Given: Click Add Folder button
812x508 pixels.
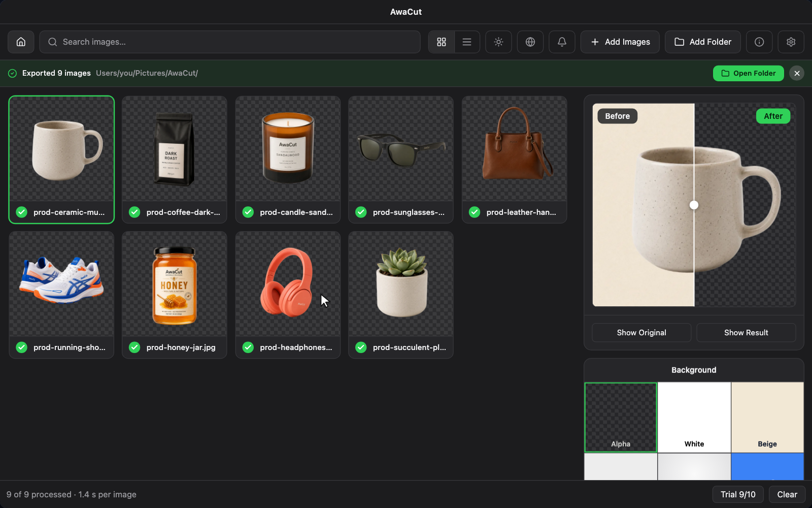Looking at the screenshot, I should (x=702, y=42).
